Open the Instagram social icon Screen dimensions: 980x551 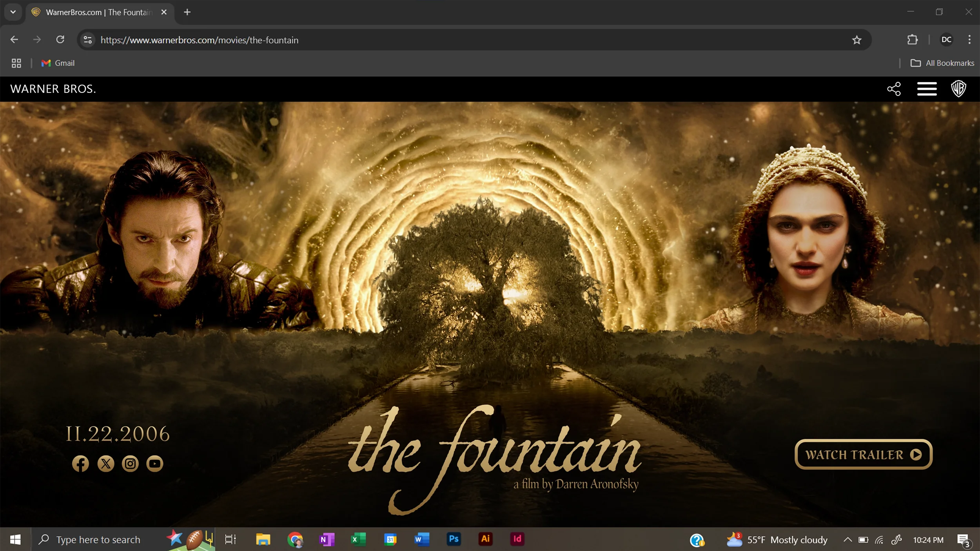pyautogui.click(x=130, y=464)
